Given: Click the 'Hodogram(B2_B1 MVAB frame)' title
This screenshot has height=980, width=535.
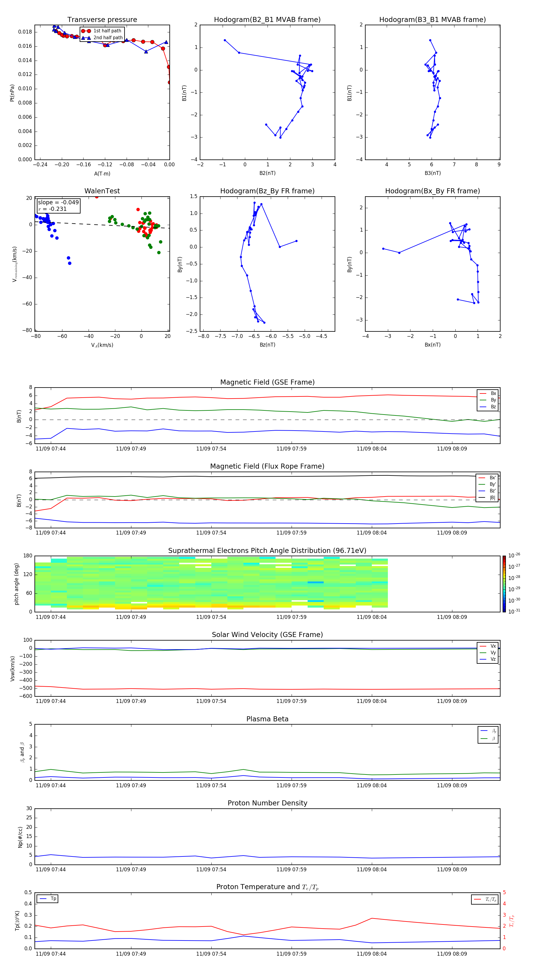Looking at the screenshot, I should coord(267,20).
